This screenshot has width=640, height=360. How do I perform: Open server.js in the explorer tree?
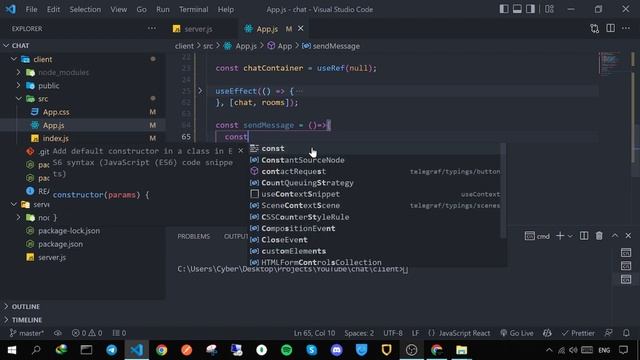click(x=52, y=258)
